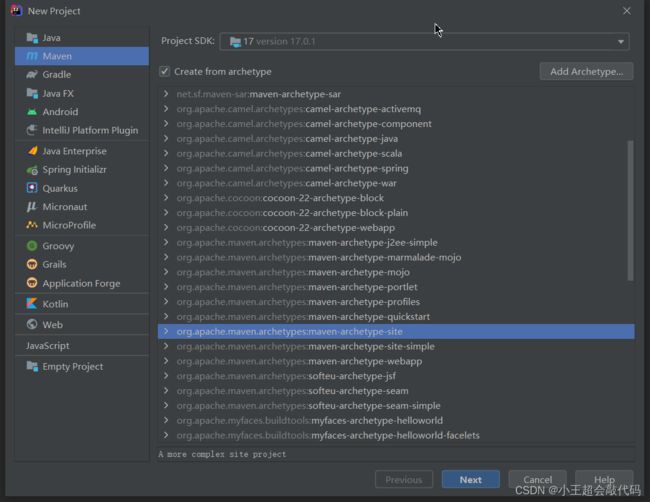Click the Add Archetype button
The image size is (650, 502).
pos(586,71)
